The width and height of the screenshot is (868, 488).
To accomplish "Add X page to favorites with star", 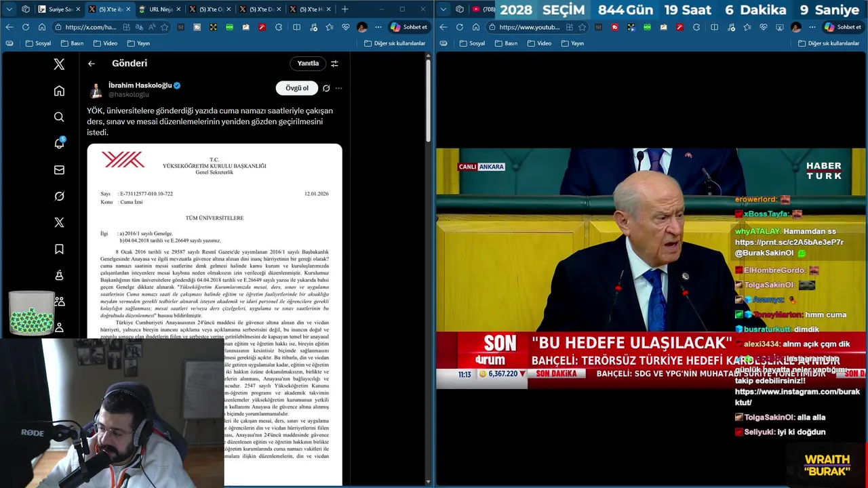I will point(164,27).
